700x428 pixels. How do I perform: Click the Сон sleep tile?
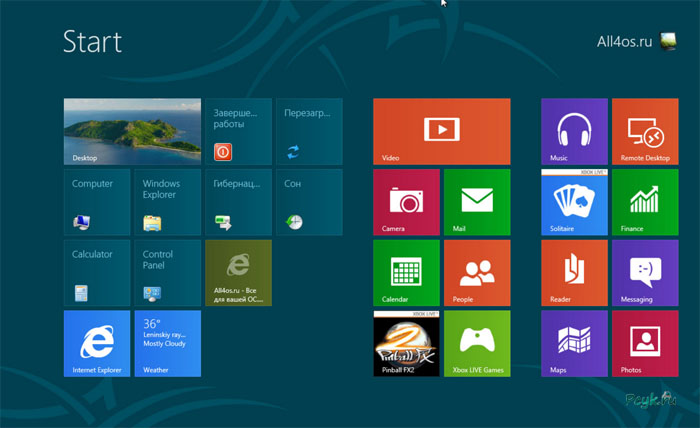(309, 202)
